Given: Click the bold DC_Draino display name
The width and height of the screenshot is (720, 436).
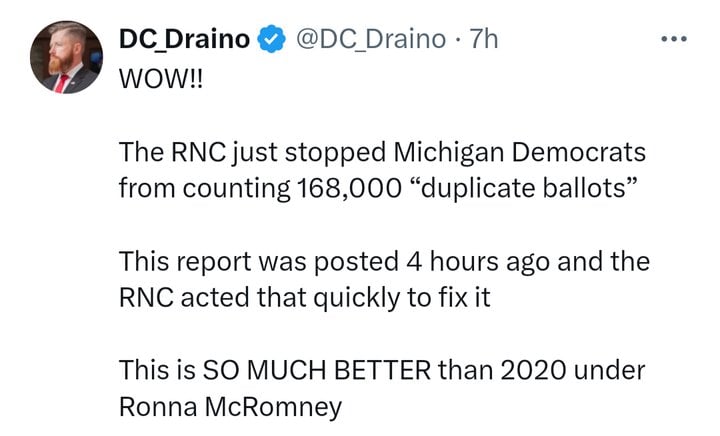Looking at the screenshot, I should [184, 39].
